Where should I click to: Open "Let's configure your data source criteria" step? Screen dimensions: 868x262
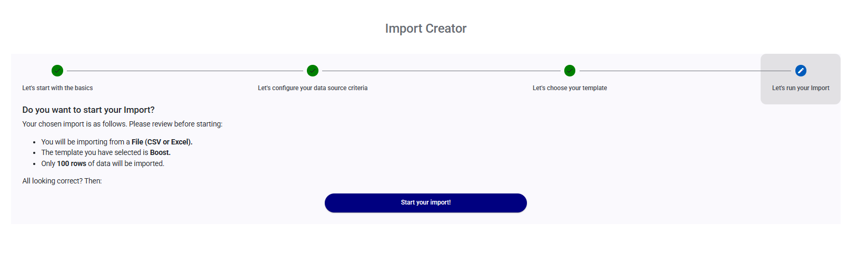[313, 88]
